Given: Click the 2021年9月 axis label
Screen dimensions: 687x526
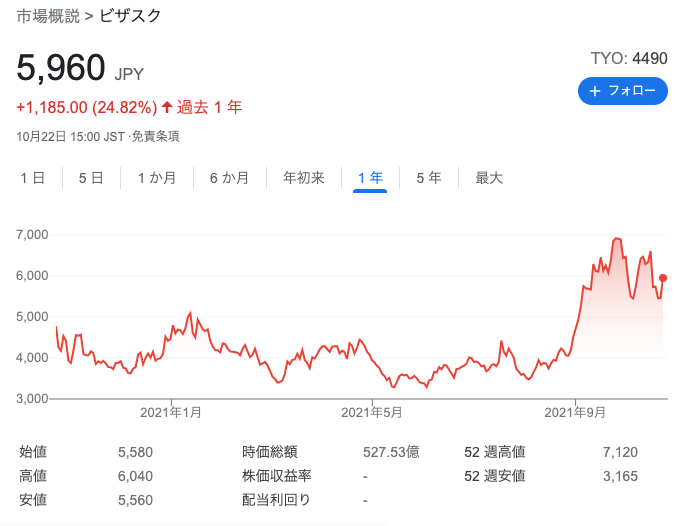Looking at the screenshot, I should click(x=575, y=413).
